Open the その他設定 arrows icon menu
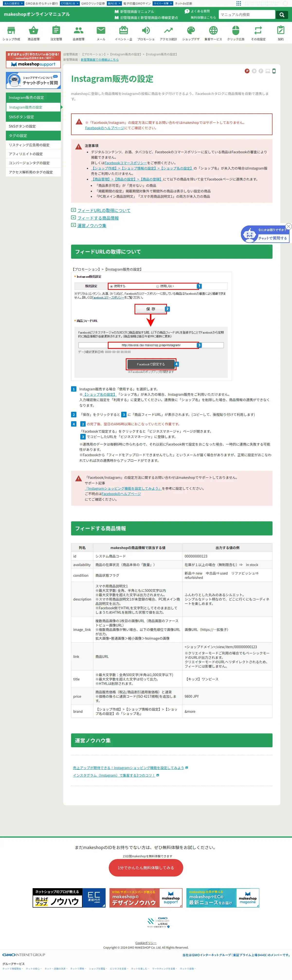Image resolution: width=292 pixels, height=980 pixels. pyautogui.click(x=258, y=34)
